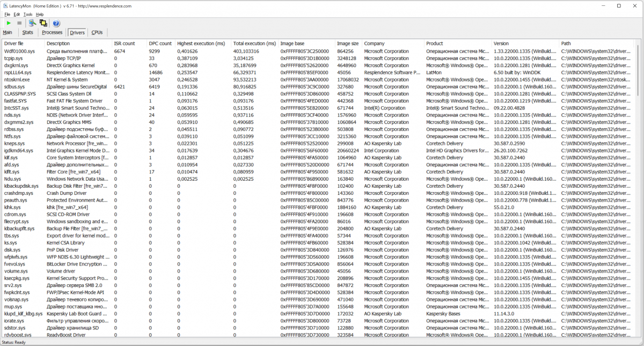Select the ntoskrnl.exe driver row
This screenshot has height=346, width=644.
(318, 79)
